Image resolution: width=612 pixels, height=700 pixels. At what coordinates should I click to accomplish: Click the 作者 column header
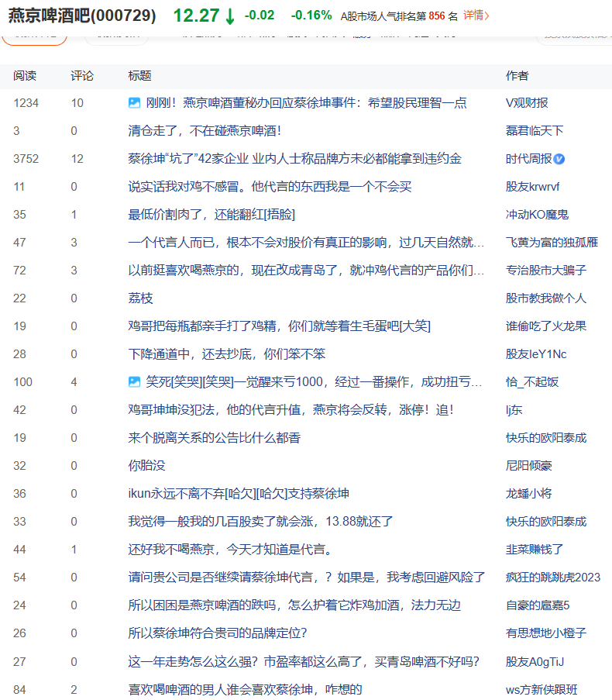517,76
